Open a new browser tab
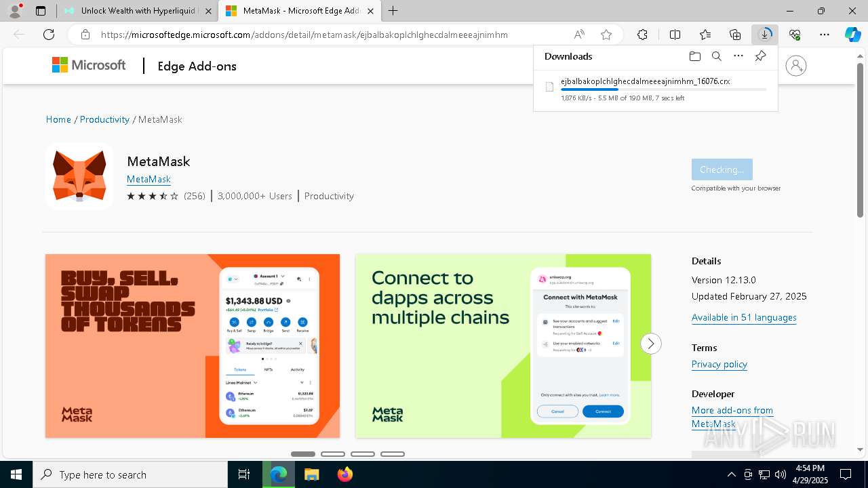 click(393, 11)
